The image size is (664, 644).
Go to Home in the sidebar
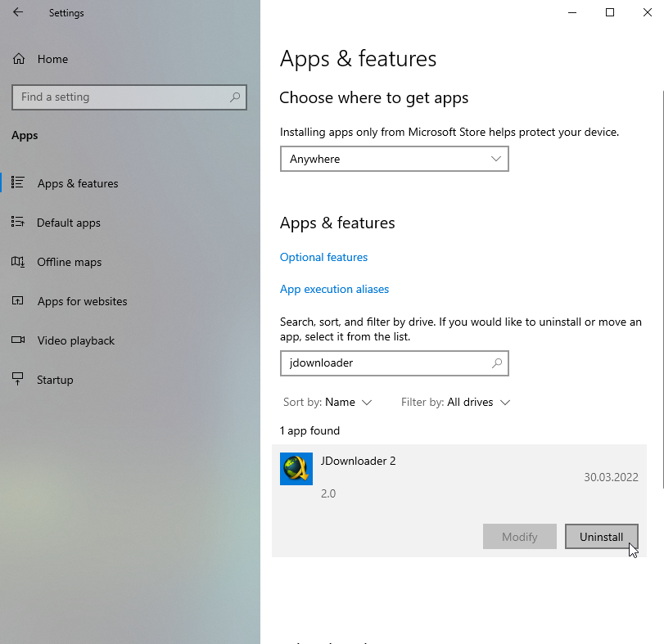[52, 59]
